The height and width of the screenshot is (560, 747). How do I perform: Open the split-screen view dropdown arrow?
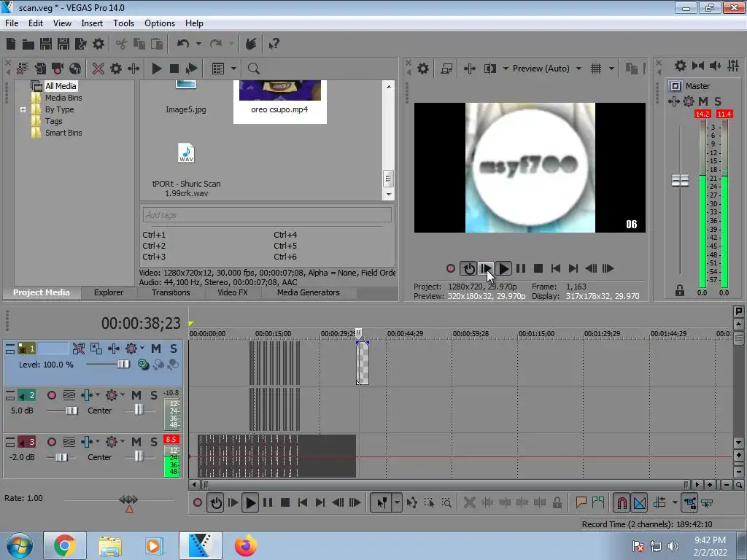506,69
